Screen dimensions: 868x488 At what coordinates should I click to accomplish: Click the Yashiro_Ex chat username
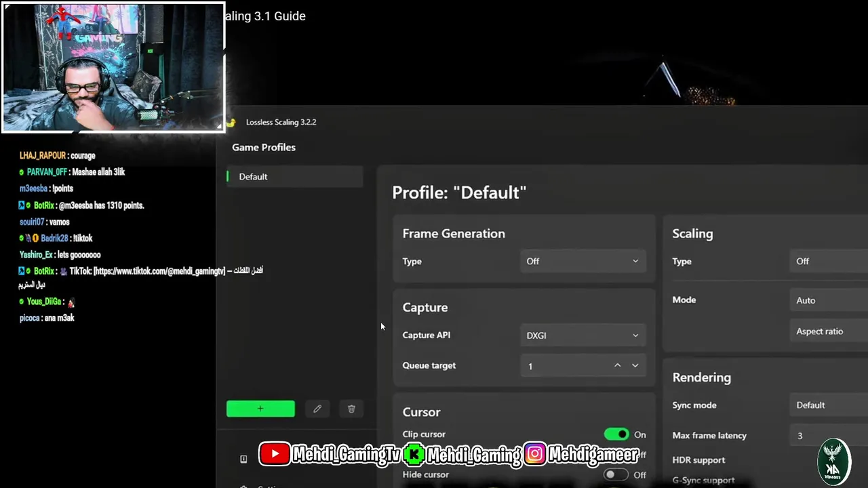36,255
